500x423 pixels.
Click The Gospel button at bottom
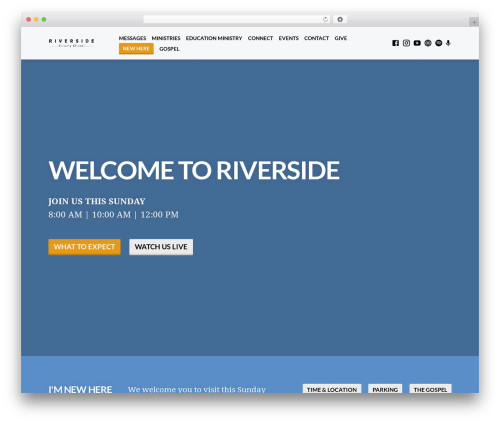430,389
